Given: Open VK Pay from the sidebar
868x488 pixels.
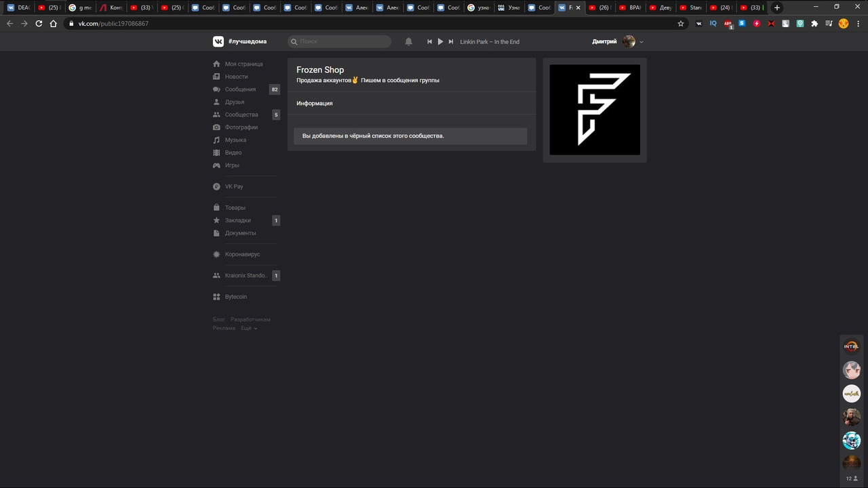Looking at the screenshot, I should [x=233, y=186].
